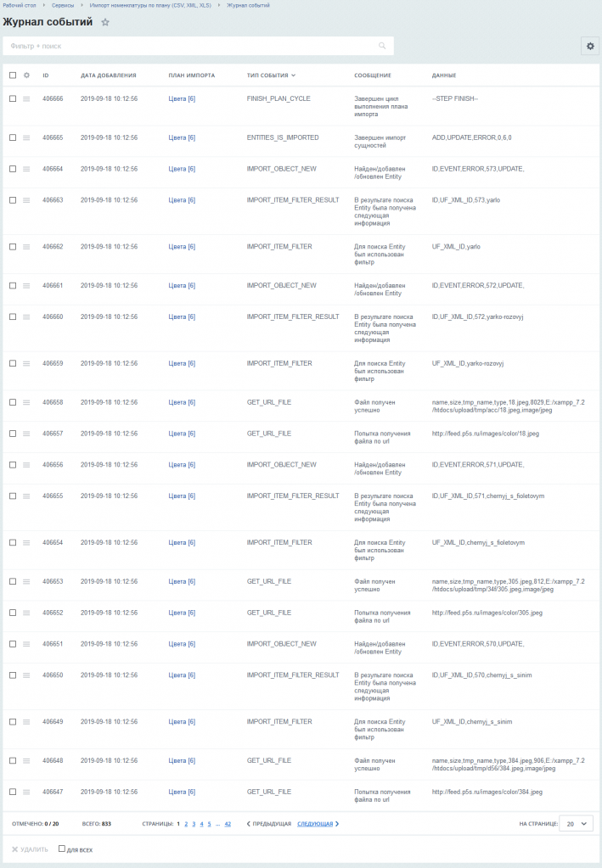The height and width of the screenshot is (868, 602).
Task: Open row actions menu for ID 406653
Action: click(x=26, y=582)
